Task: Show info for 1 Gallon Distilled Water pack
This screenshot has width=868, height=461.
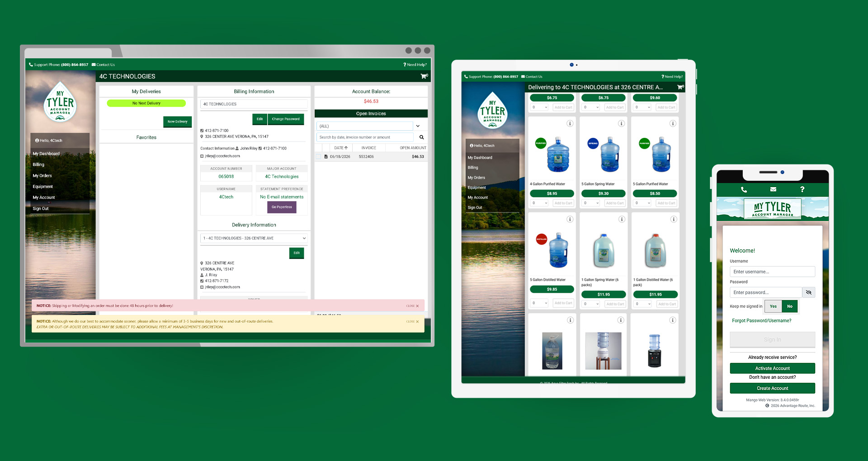Action: (x=674, y=219)
